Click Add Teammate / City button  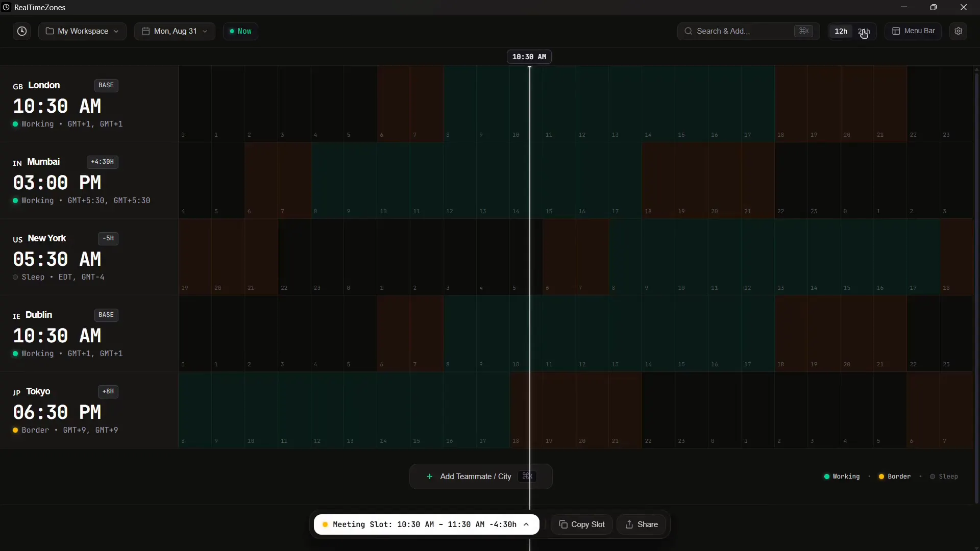point(481,477)
